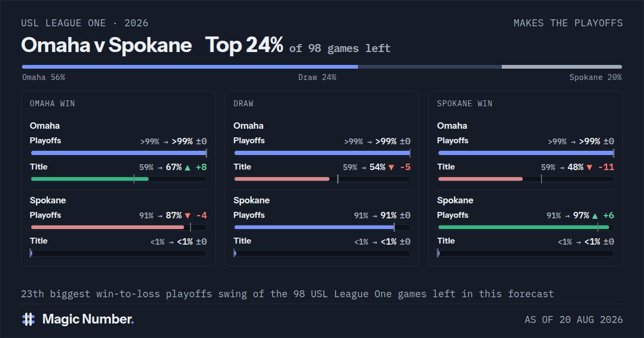Viewport: 644px width, 338px height.
Task: Click the Magic Number brand name
Action: pyautogui.click(x=88, y=319)
